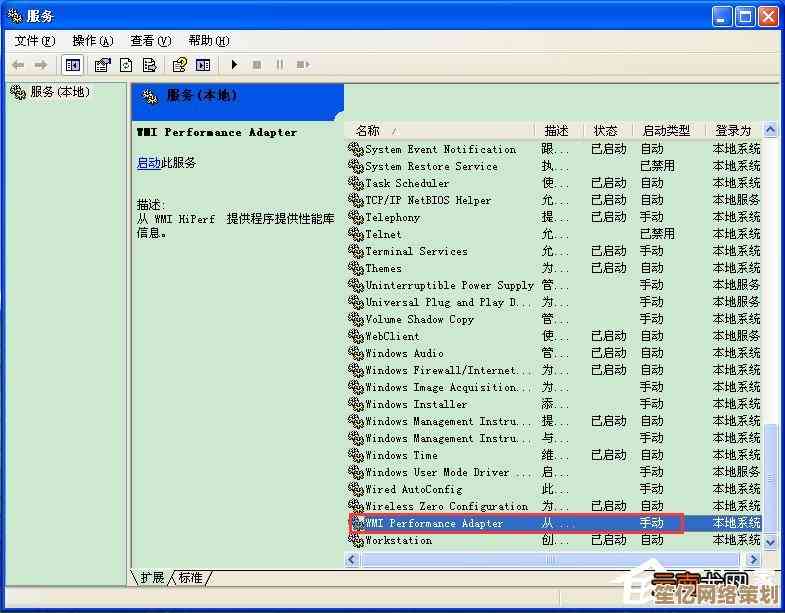Sort list by 启动类型 column header
The image size is (785, 613).
pos(666,130)
